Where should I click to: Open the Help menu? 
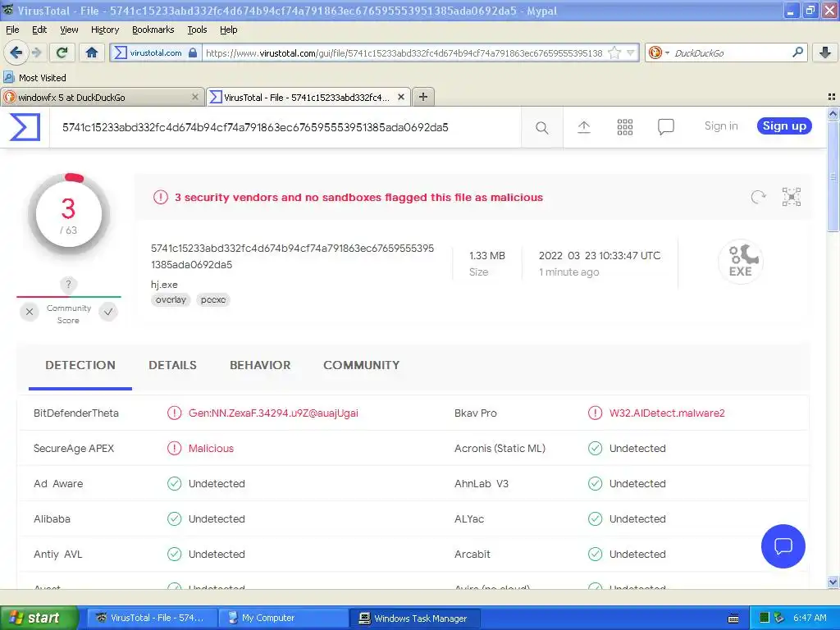tap(229, 30)
